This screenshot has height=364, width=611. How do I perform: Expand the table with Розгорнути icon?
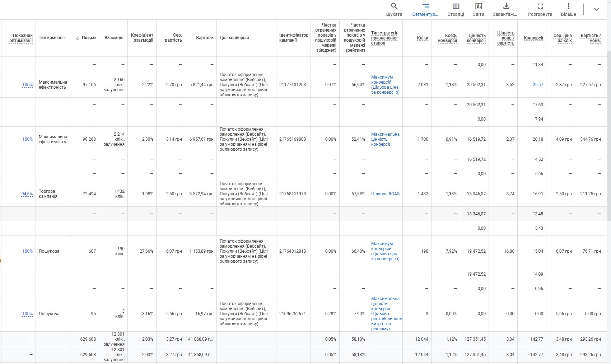540,9
